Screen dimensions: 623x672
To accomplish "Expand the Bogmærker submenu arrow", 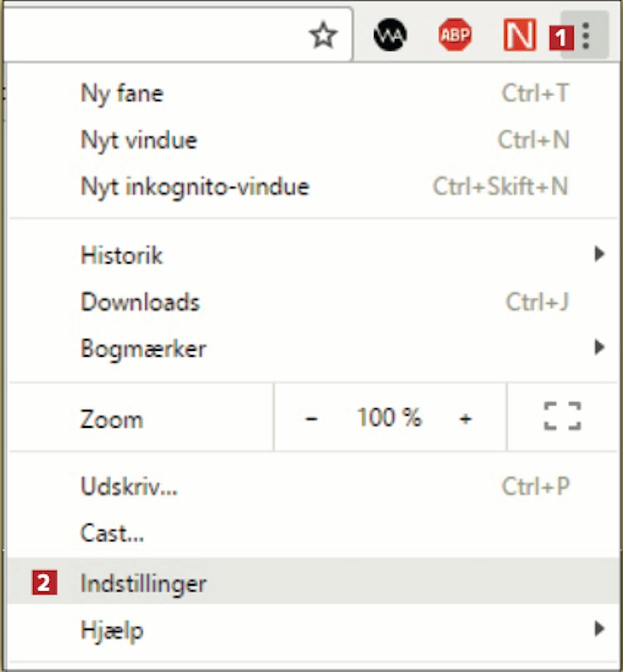I will 599,347.
